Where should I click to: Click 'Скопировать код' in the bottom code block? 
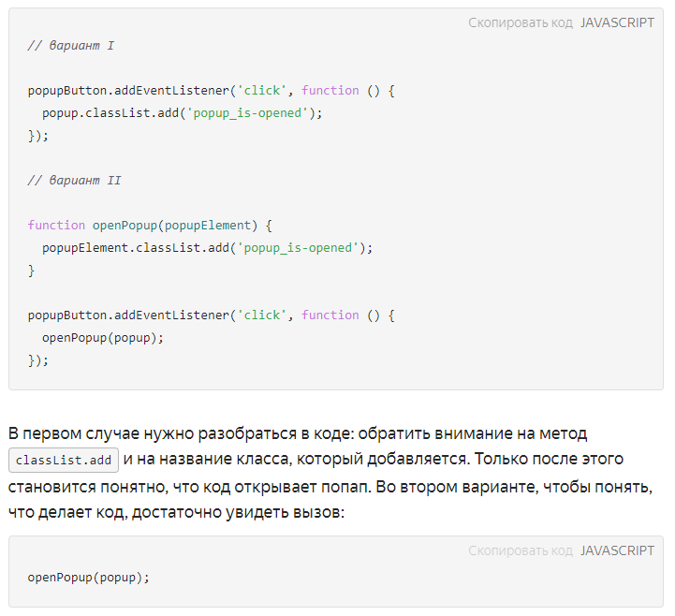click(x=520, y=550)
